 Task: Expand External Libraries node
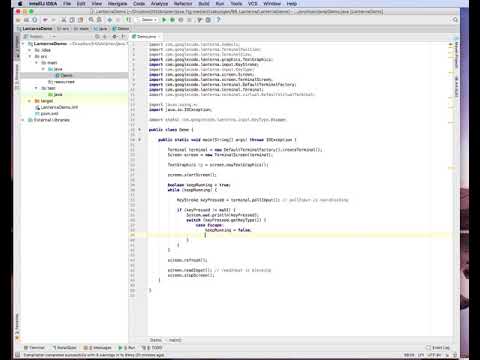click(x=23, y=120)
